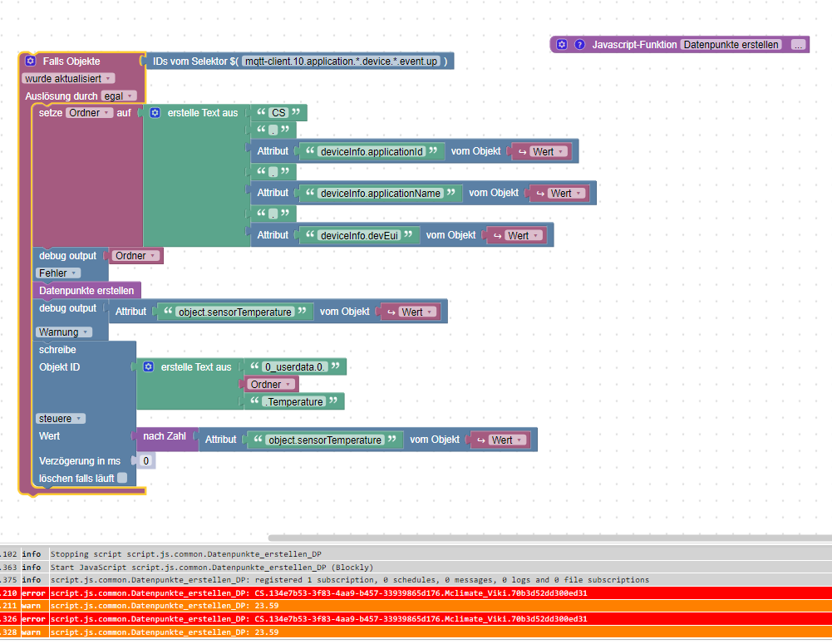Click second red error log line at .326

pos(416,619)
